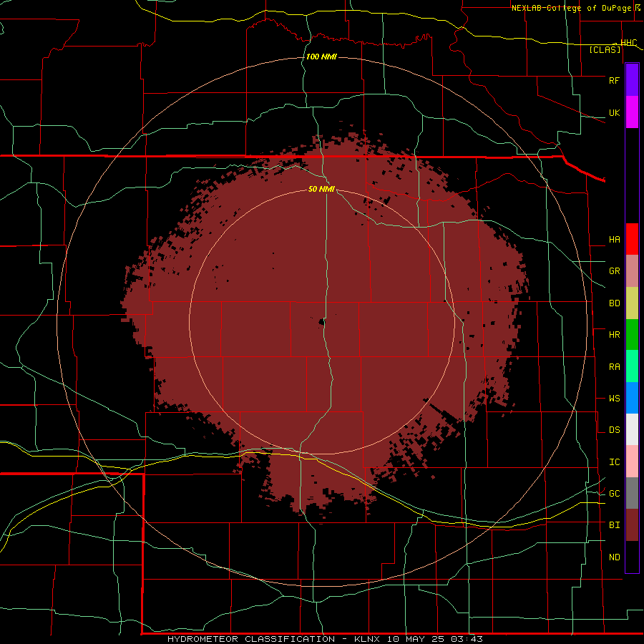This screenshot has height=644, width=644.
Task: Click the "50 NMI" range ring label
Action: pos(321,189)
